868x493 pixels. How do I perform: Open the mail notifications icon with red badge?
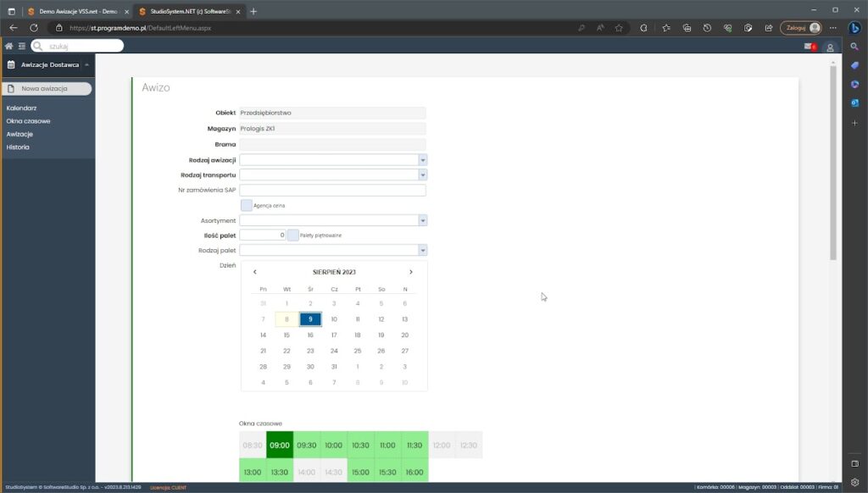pos(810,47)
